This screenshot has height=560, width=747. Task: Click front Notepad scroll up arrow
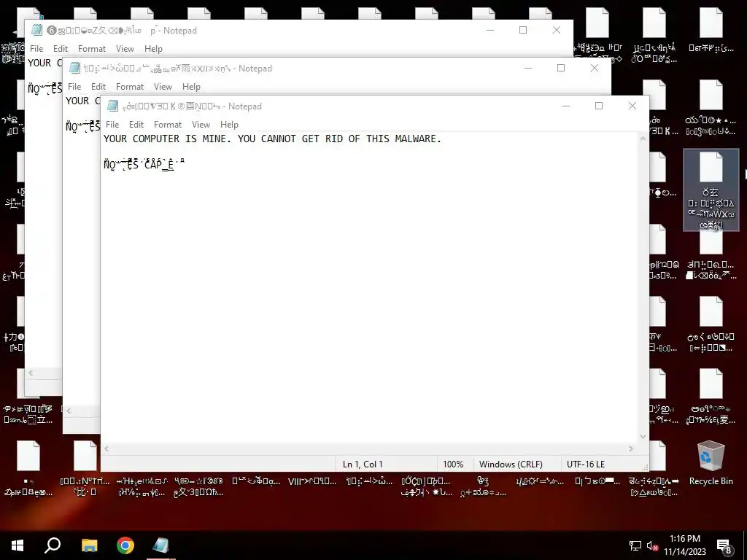pos(643,138)
